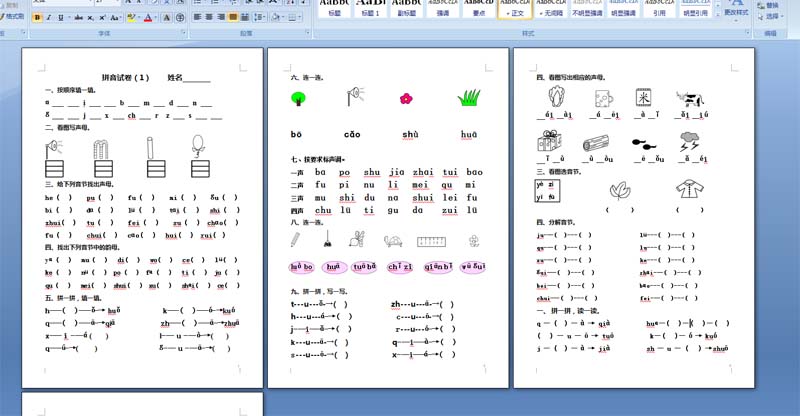Click the enclosed character circle icon

(180, 17)
